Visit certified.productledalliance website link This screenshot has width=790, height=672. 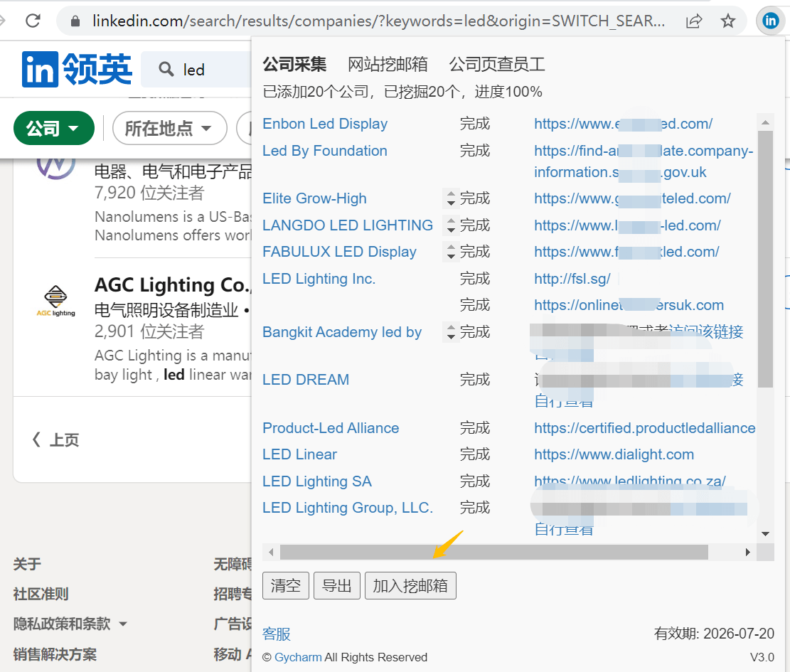click(x=645, y=428)
